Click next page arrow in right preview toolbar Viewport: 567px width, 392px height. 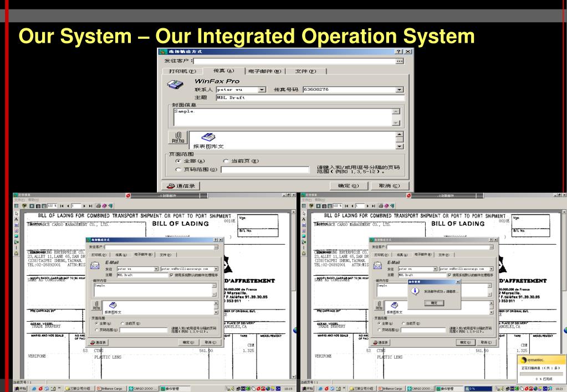pyautogui.click(x=367, y=206)
